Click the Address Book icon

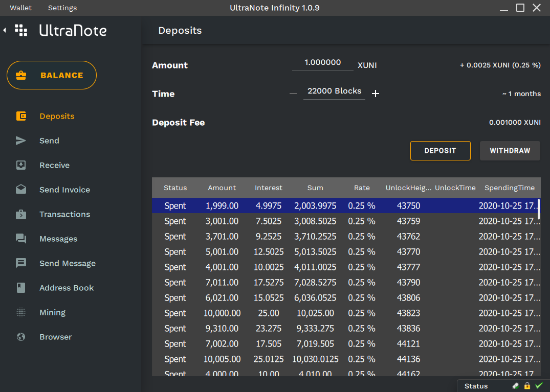pos(21,288)
